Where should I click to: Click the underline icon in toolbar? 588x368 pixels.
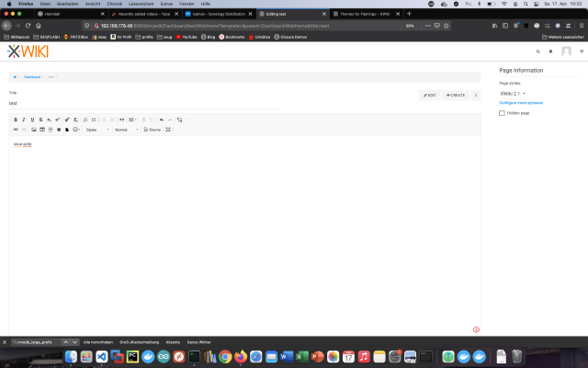(32, 120)
